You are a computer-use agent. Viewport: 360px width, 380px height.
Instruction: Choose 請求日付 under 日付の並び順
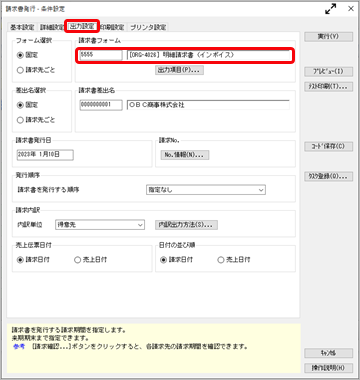(x=177, y=260)
